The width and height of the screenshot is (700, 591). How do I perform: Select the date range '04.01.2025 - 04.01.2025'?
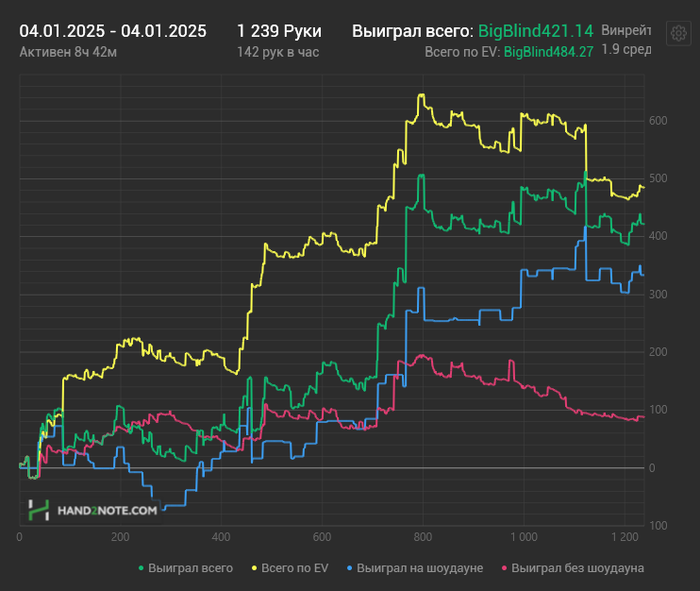pos(112,31)
